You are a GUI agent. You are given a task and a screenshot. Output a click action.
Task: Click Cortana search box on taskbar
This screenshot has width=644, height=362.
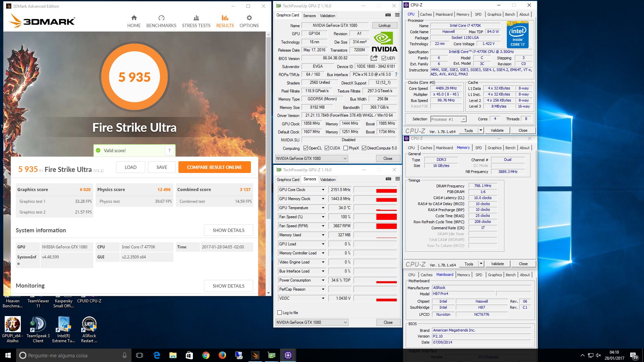pos(73,355)
